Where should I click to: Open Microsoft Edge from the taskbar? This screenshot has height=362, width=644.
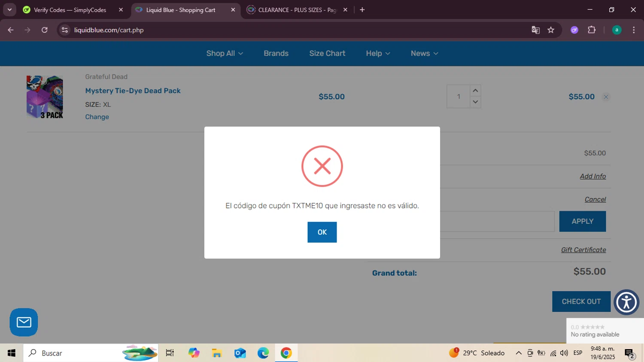[263, 353]
